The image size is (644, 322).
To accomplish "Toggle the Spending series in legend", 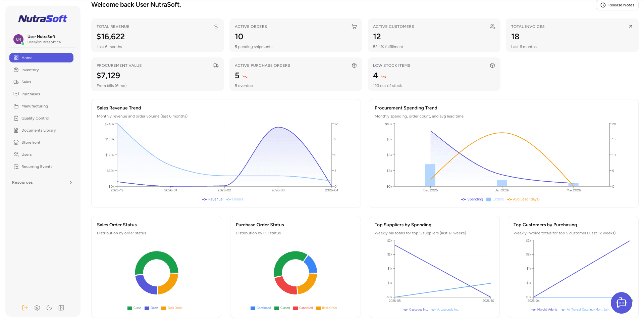I will (x=472, y=199).
